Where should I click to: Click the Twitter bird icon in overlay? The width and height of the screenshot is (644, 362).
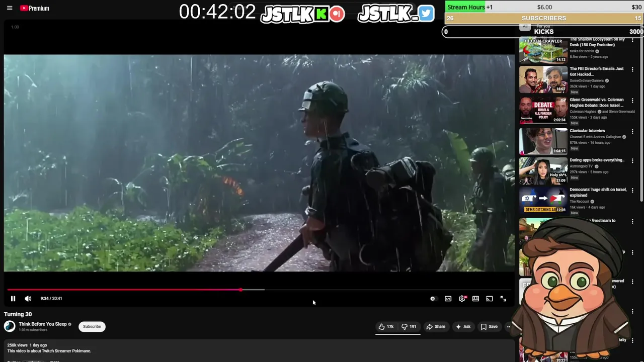(426, 14)
